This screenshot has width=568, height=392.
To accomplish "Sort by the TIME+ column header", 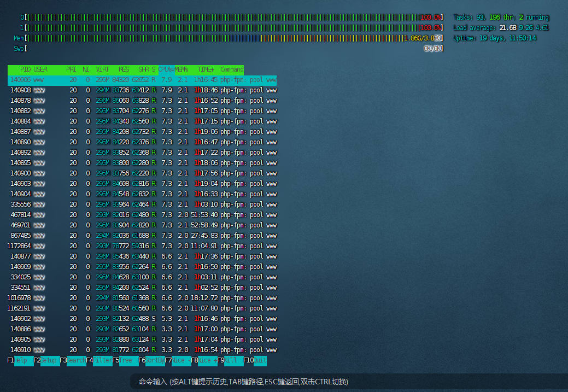I will 206,69.
